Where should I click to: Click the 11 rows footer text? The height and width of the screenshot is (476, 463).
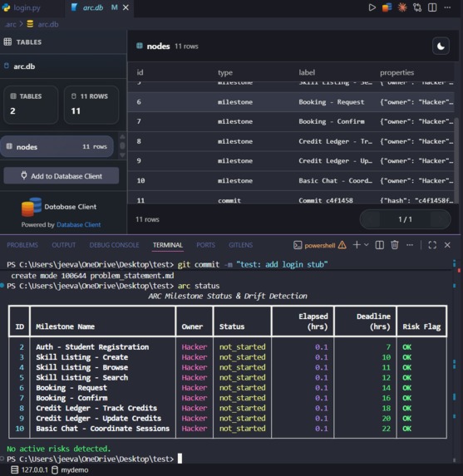coord(147,219)
